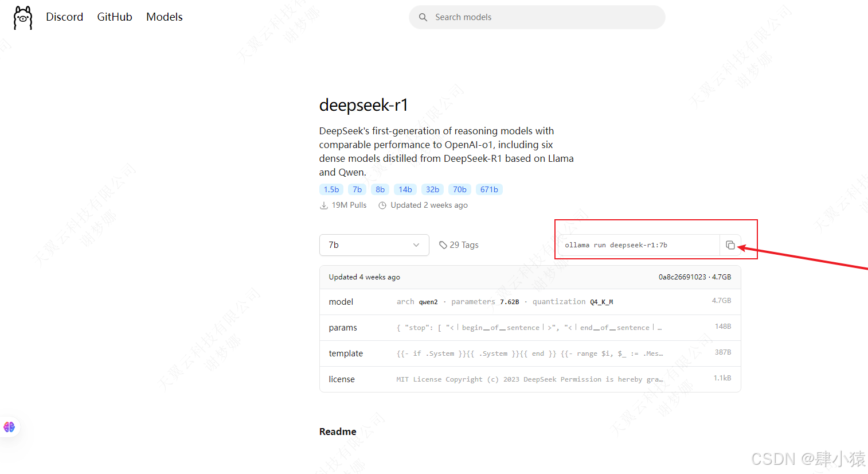Click the search magnifier icon

(423, 17)
